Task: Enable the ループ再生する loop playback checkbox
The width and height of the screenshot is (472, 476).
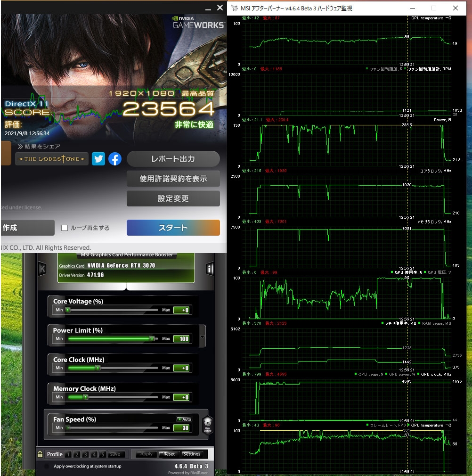Action: [65, 227]
